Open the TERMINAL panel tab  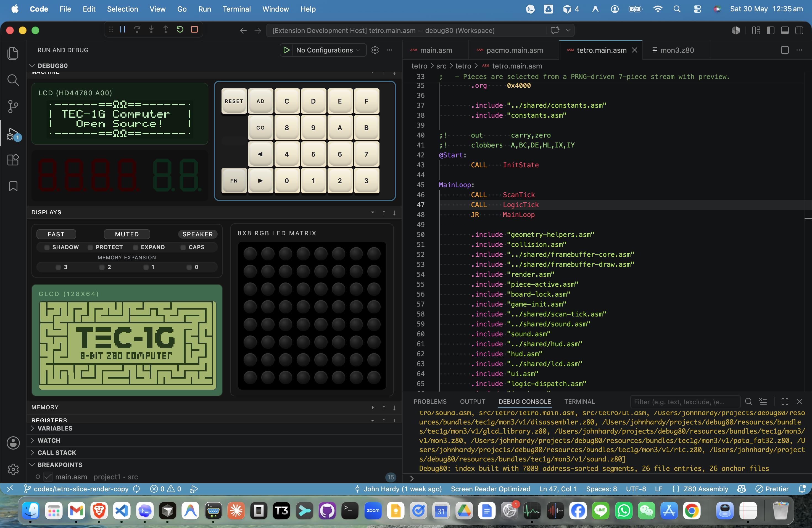579,402
